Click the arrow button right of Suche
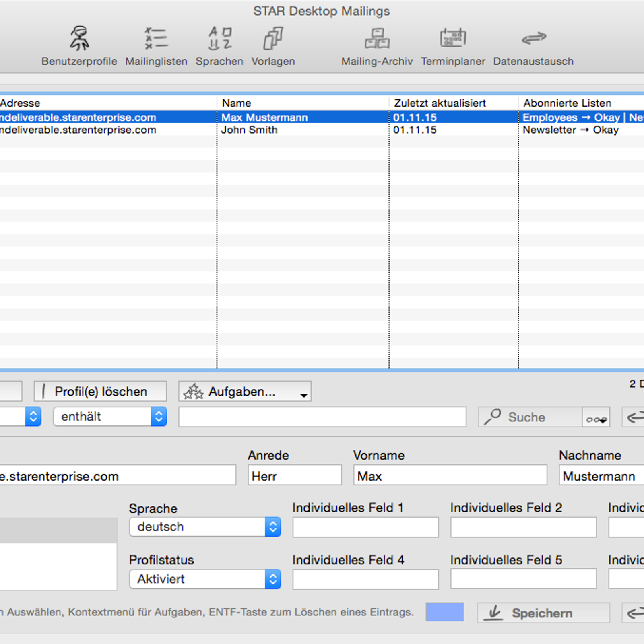Viewport: 644px width, 644px height. pyautogui.click(x=633, y=417)
